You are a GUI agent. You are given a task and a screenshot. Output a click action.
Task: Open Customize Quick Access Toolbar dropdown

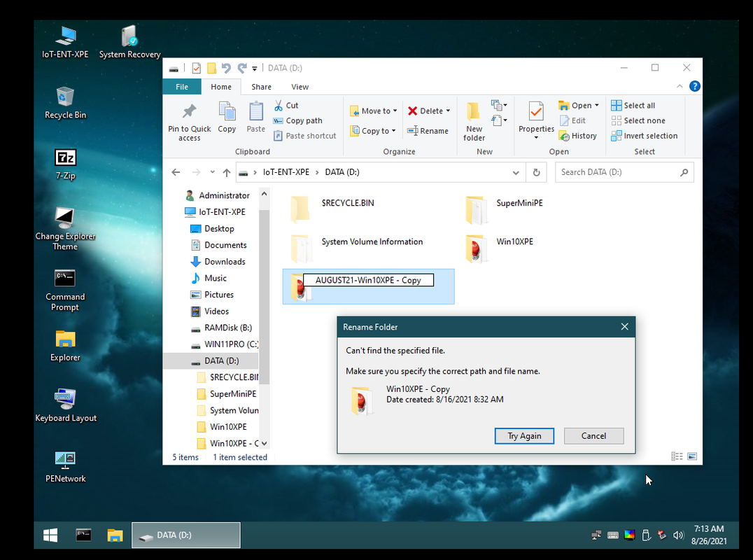[x=255, y=69]
